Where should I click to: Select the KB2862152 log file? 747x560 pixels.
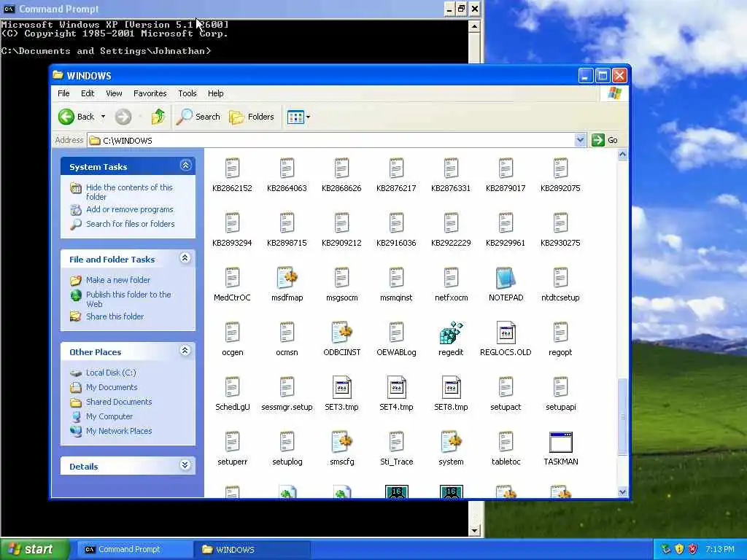[232, 168]
